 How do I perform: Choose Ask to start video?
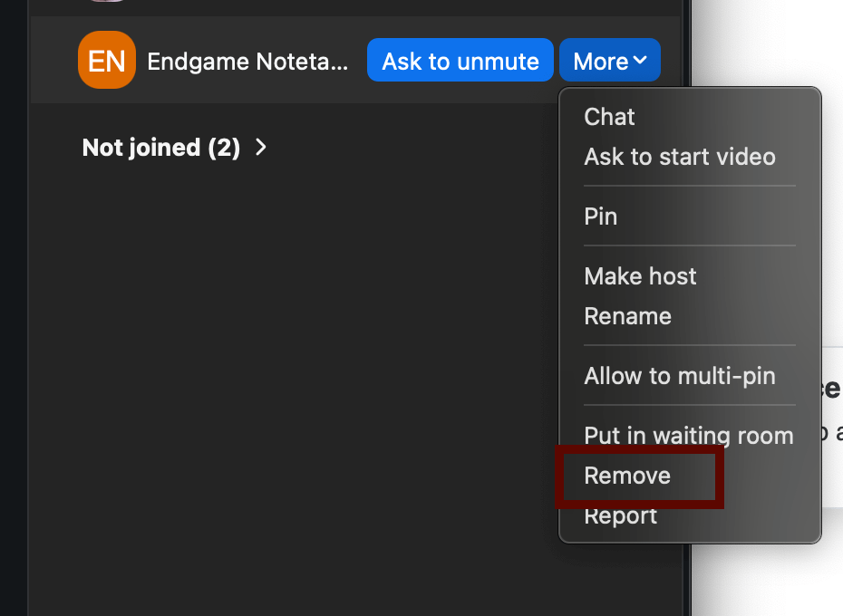680,157
